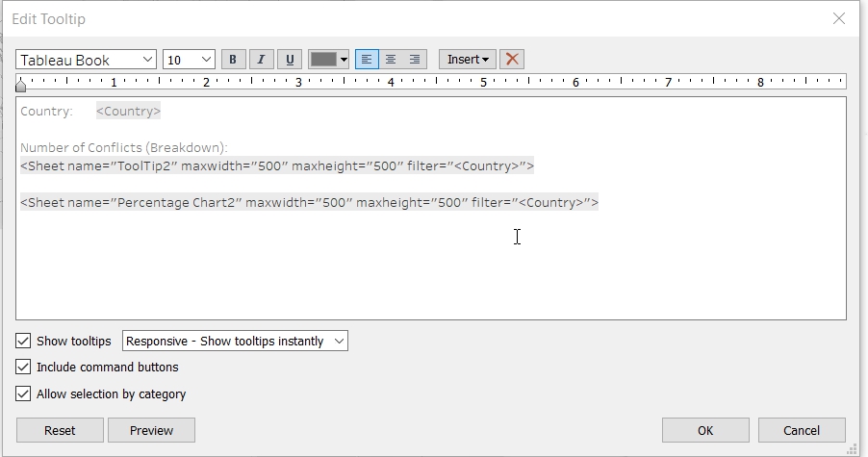Click the red X clear button
The height and width of the screenshot is (457, 868).
(x=512, y=60)
